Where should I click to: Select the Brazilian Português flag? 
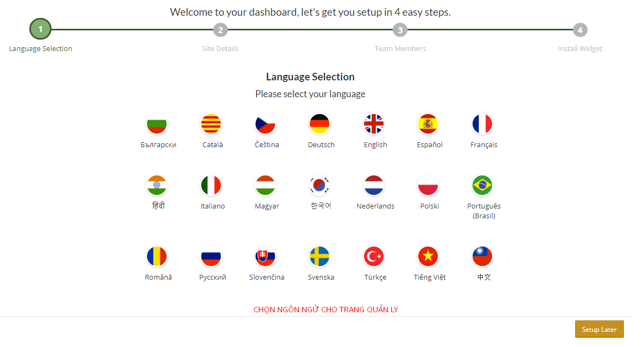click(x=482, y=185)
